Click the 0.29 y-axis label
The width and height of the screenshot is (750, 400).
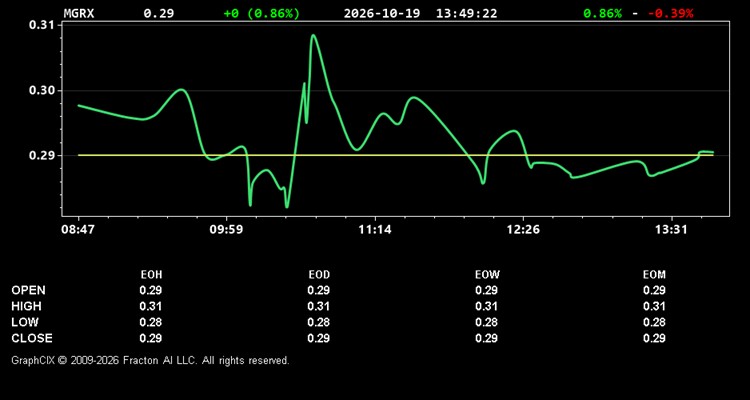point(41,156)
